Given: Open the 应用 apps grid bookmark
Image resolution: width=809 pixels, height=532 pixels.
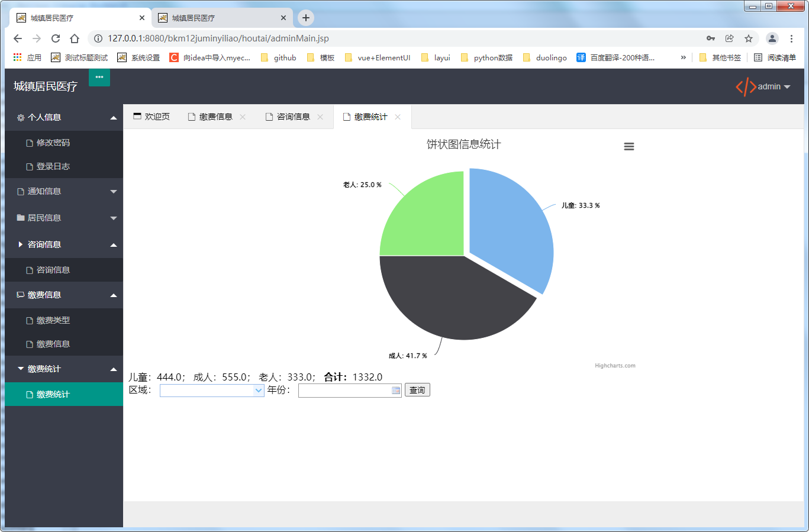Looking at the screenshot, I should tap(27, 57).
